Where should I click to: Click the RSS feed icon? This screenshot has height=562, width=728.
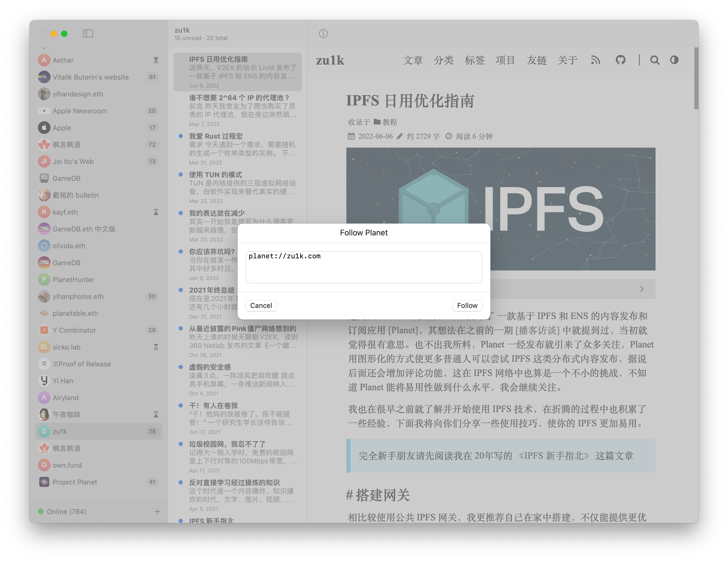[595, 60]
